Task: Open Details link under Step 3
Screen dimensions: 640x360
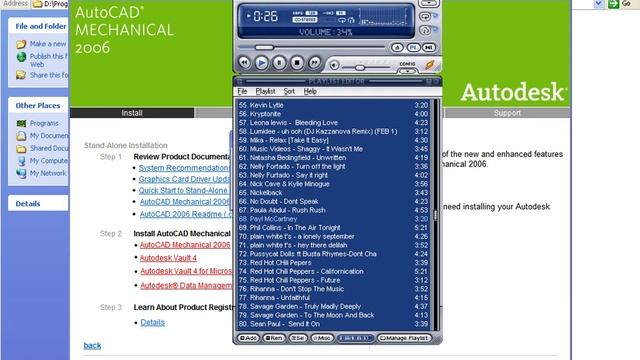Action: [x=153, y=322]
